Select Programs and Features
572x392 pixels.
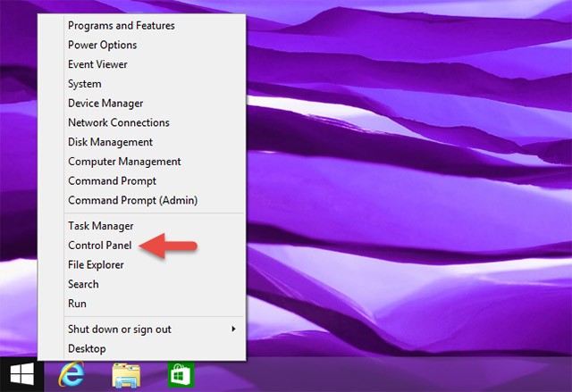point(122,25)
